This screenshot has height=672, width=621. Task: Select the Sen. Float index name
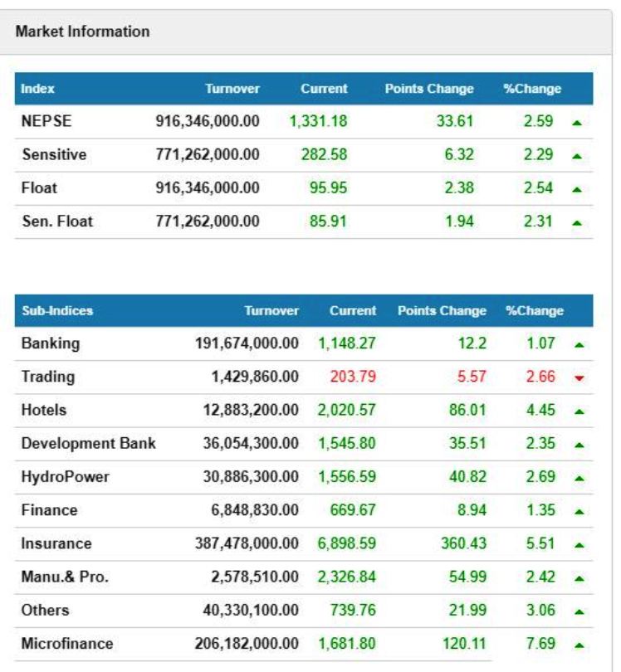(57, 222)
